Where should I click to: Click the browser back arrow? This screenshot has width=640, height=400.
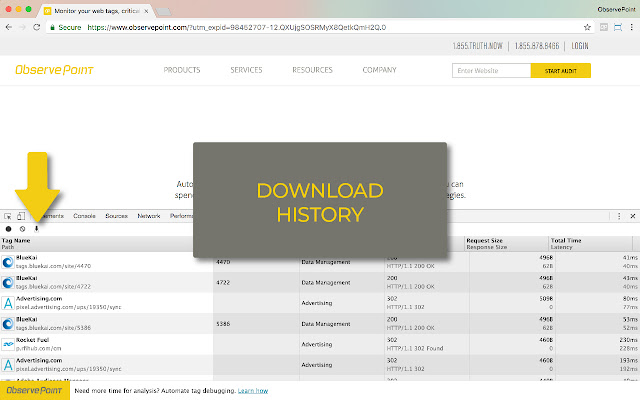point(10,27)
